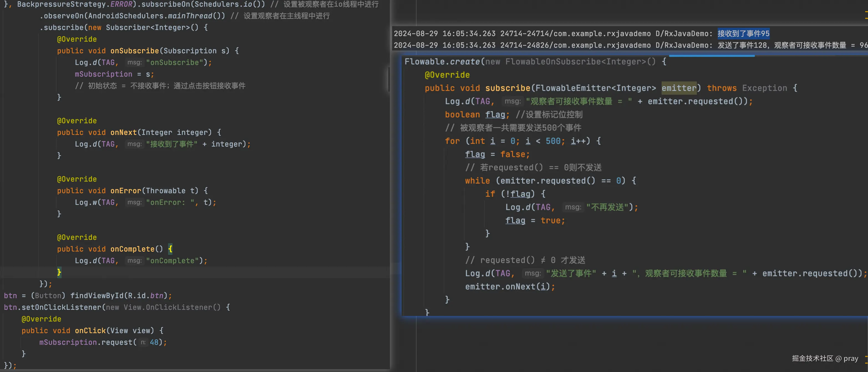Click 'onError' method name
The width and height of the screenshot is (868, 372).
(125, 191)
